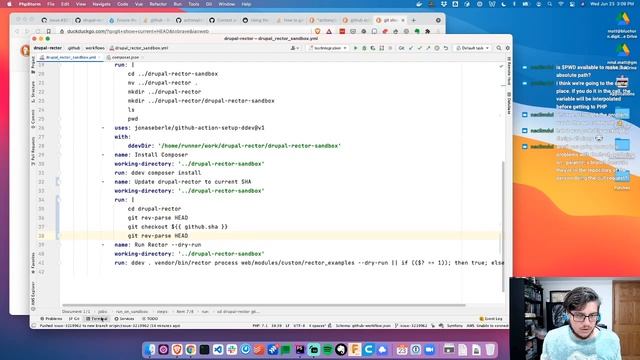Open the TODO tool window
The image size is (640, 360).
tap(150, 319)
